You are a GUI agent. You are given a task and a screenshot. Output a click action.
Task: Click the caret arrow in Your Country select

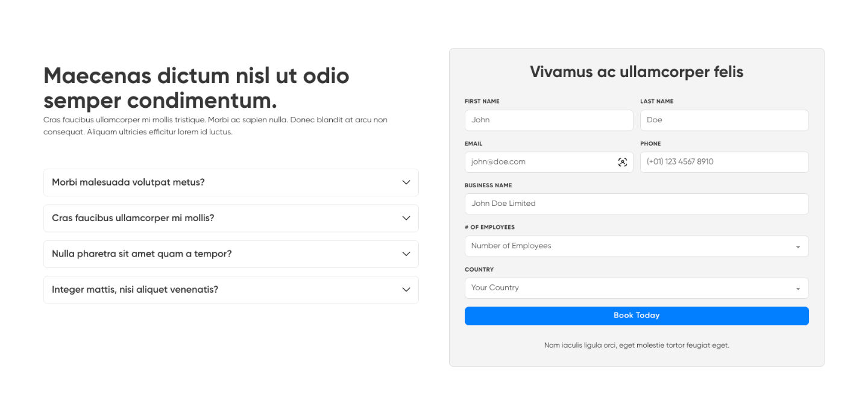[798, 289]
